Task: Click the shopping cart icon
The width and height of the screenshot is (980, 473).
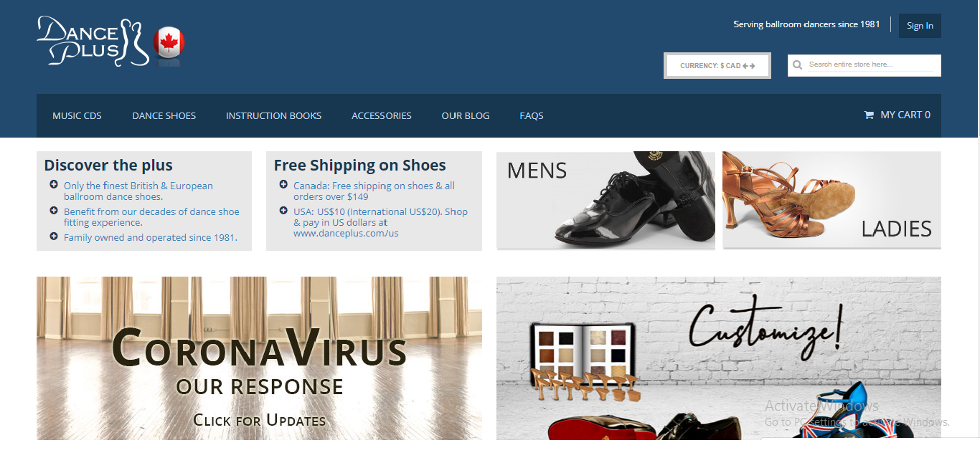Action: coord(869,115)
